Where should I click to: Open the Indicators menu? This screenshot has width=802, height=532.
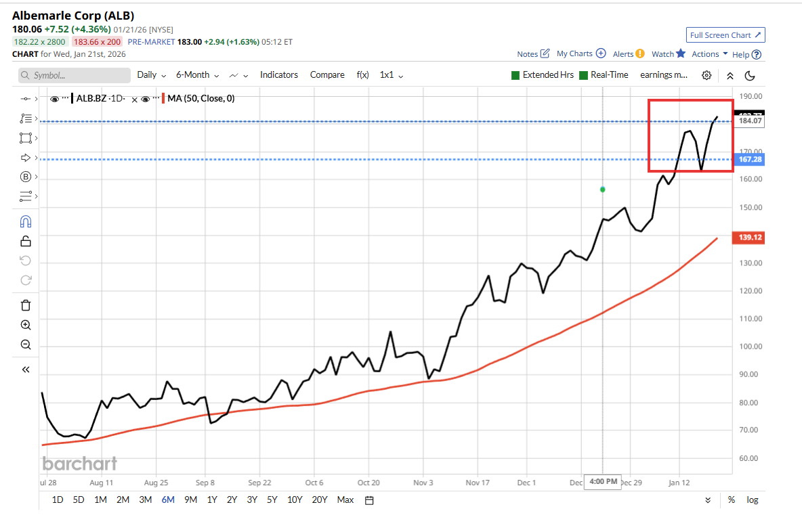[279, 75]
